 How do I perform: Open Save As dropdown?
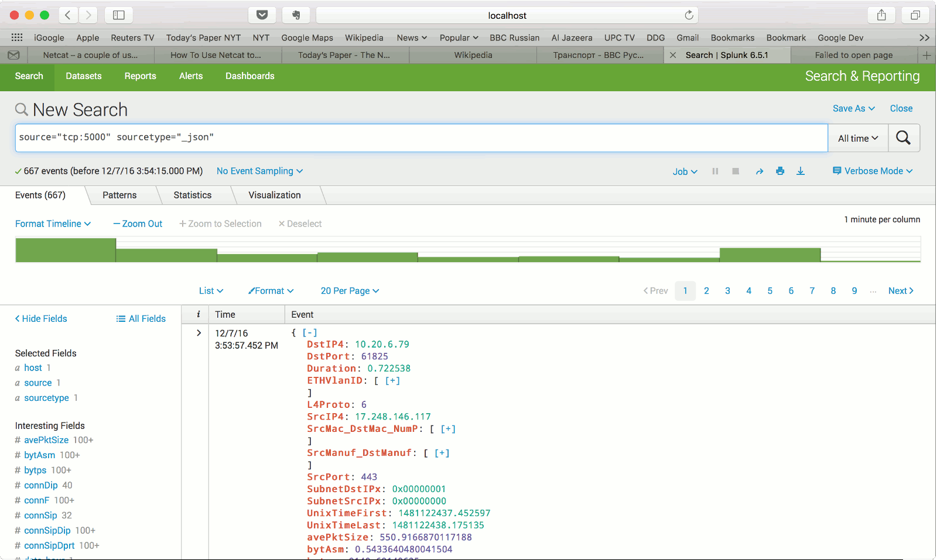point(854,108)
